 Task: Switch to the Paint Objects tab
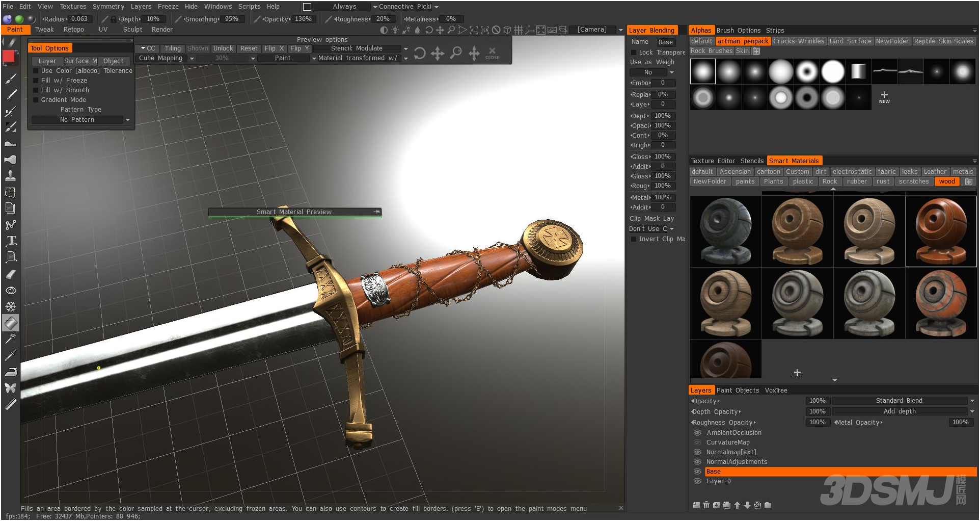(738, 390)
